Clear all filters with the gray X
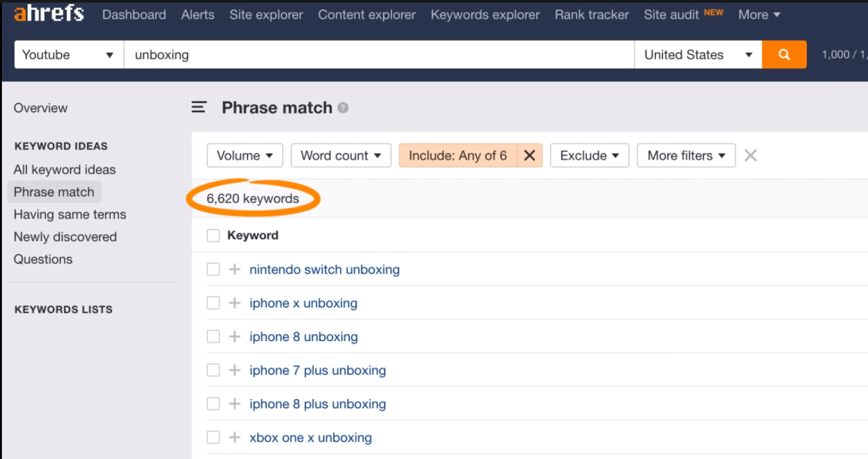Image resolution: width=868 pixels, height=459 pixels. [751, 155]
